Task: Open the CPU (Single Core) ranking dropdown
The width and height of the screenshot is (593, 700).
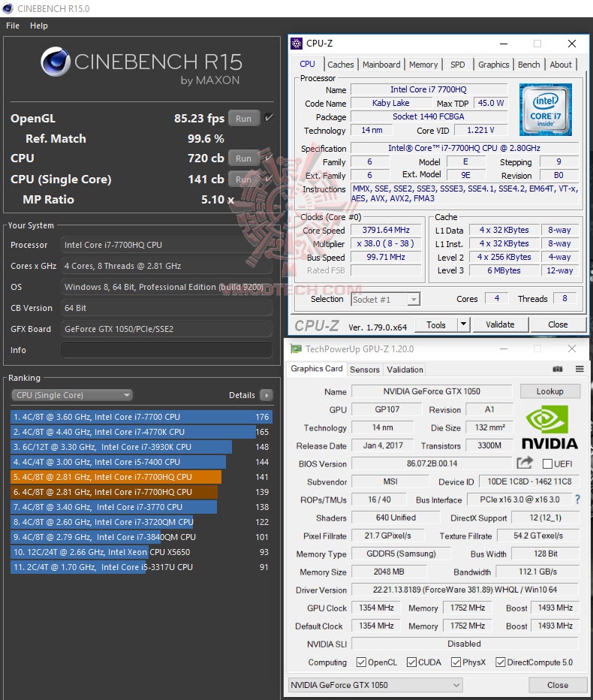Action: [x=72, y=394]
